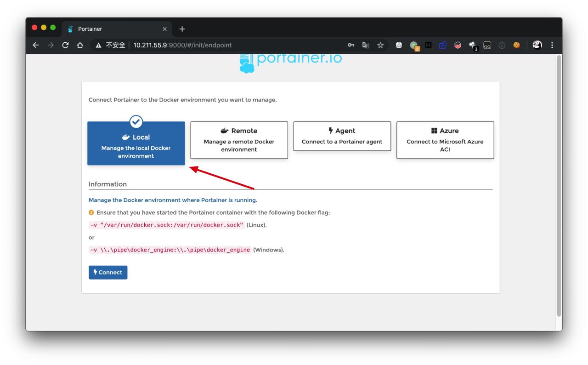588x365 pixels.
Task: Click the white tree diagram extension icon
Action: [399, 45]
